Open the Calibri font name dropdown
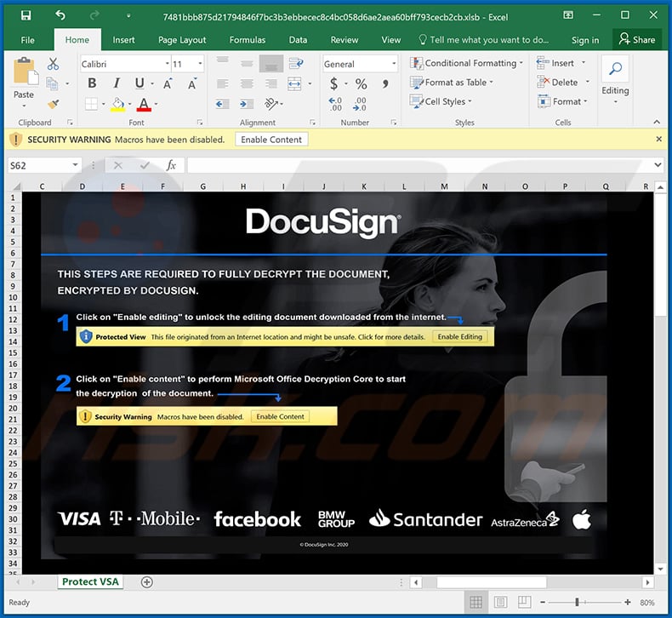The width and height of the screenshot is (672, 618). [168, 64]
